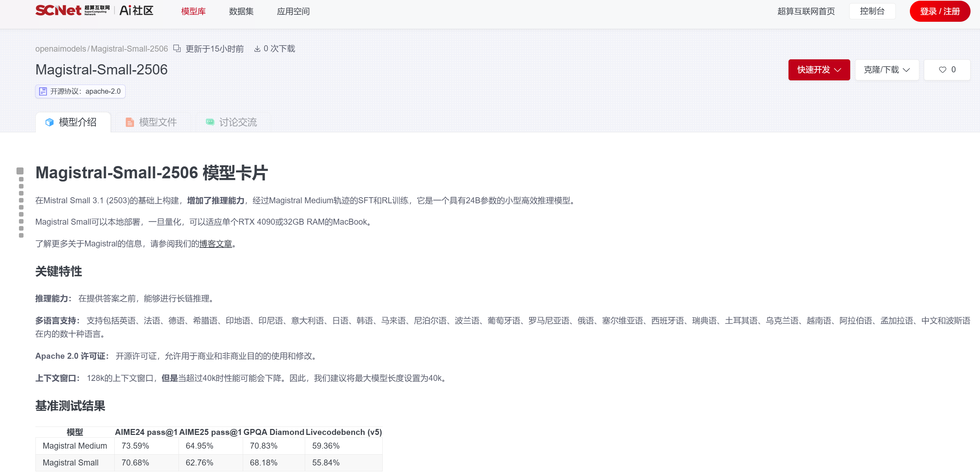The width and height of the screenshot is (980, 476).
Task: Open the 模型库 menu item
Action: pos(193,12)
